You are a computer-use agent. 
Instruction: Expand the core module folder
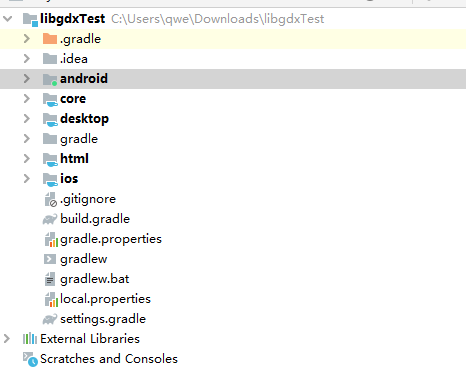[27, 99]
